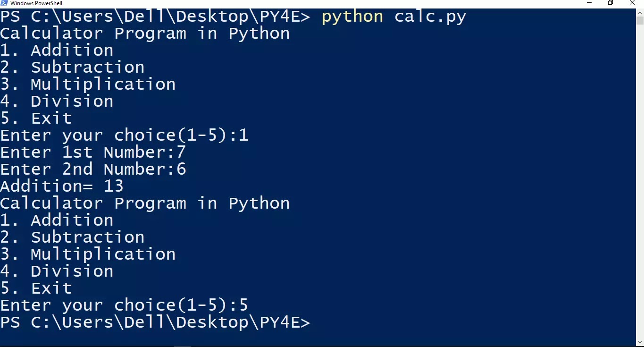This screenshot has height=347, width=644.
Task: Click the scrollbar down arrow
Action: 640,343
